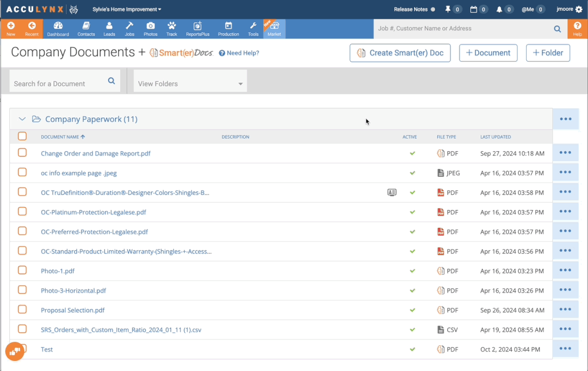The image size is (588, 371).
Task: Open the Production calendar section
Action: click(x=228, y=29)
